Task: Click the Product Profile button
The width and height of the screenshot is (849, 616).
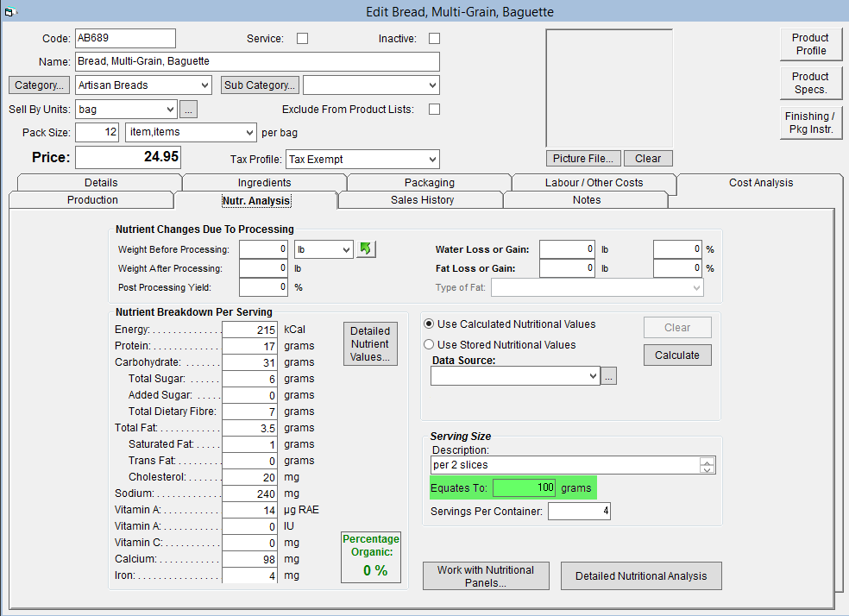Action: point(810,44)
